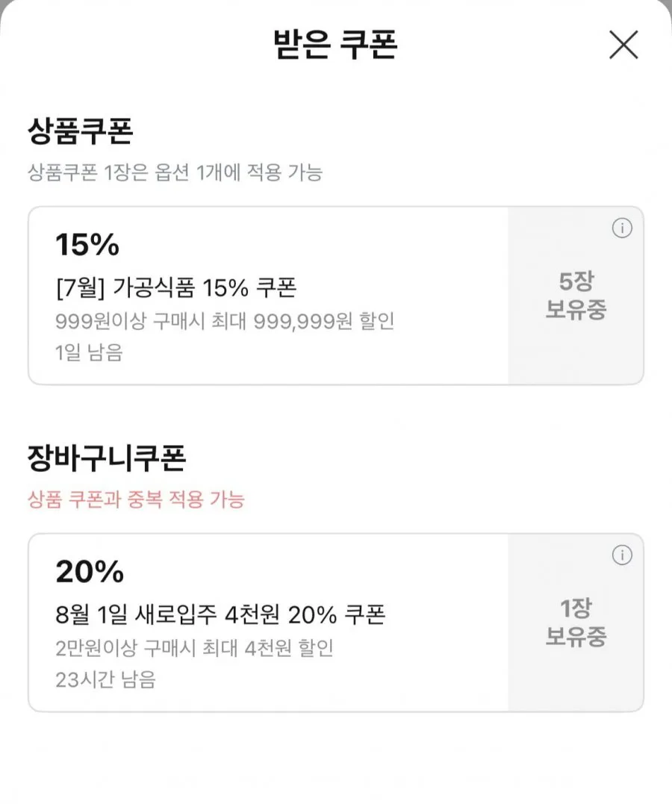Open info icon on 20% coupon
This screenshot has height=804, width=672.
(622, 555)
